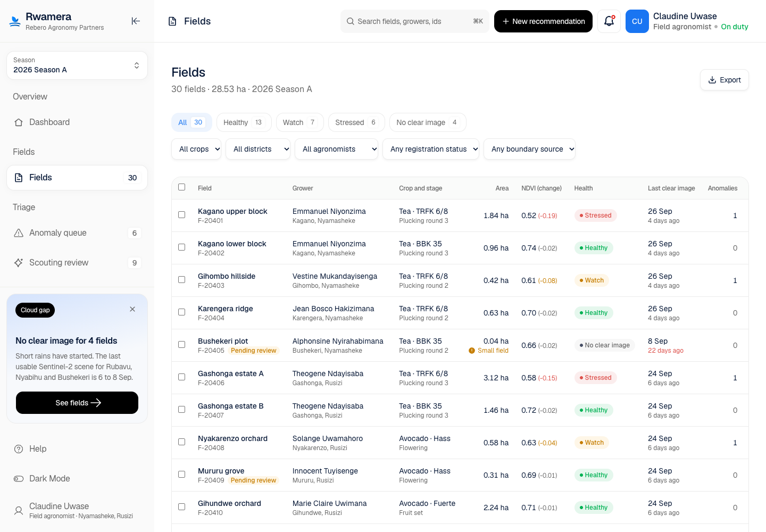Open the Help page
The height and width of the screenshot is (532, 766).
[77, 449]
